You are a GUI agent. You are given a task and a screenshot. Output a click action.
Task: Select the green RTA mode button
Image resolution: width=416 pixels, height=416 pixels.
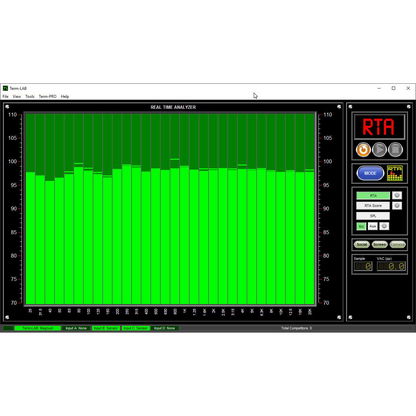pos(373,195)
